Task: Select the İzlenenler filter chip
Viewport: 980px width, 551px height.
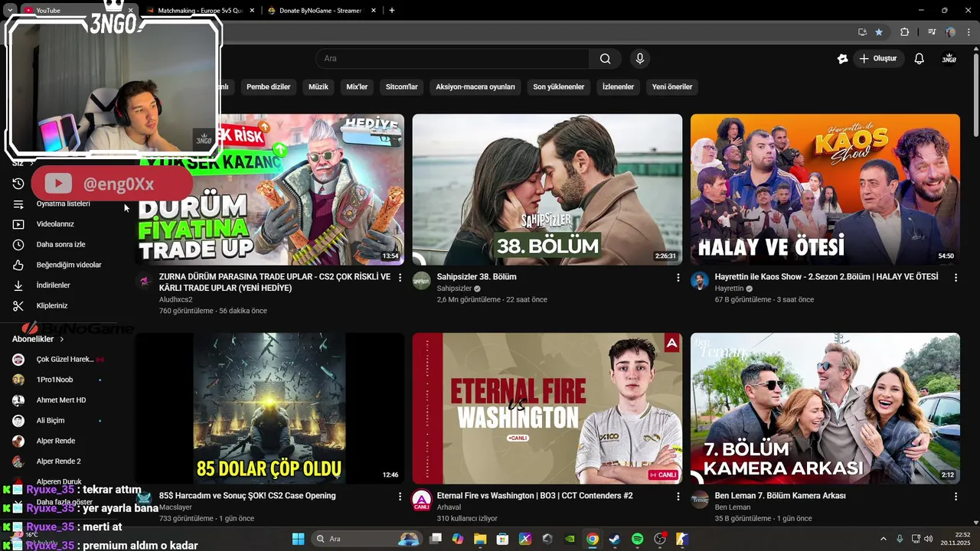Action: (618, 87)
